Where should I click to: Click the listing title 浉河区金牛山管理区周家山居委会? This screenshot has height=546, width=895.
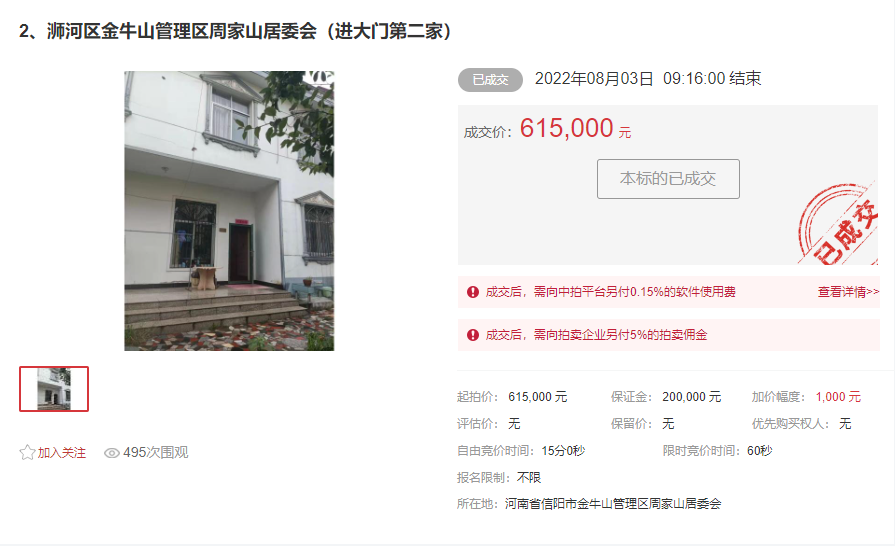point(182,31)
